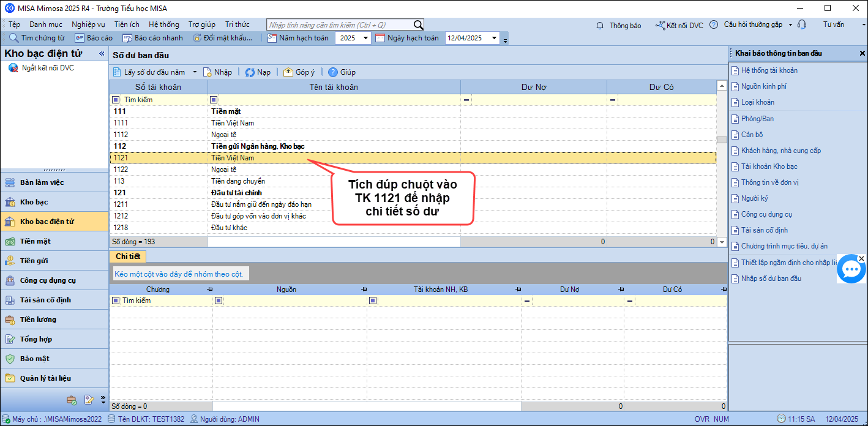Open the main toolbar overflow arrow

pyautogui.click(x=505, y=40)
